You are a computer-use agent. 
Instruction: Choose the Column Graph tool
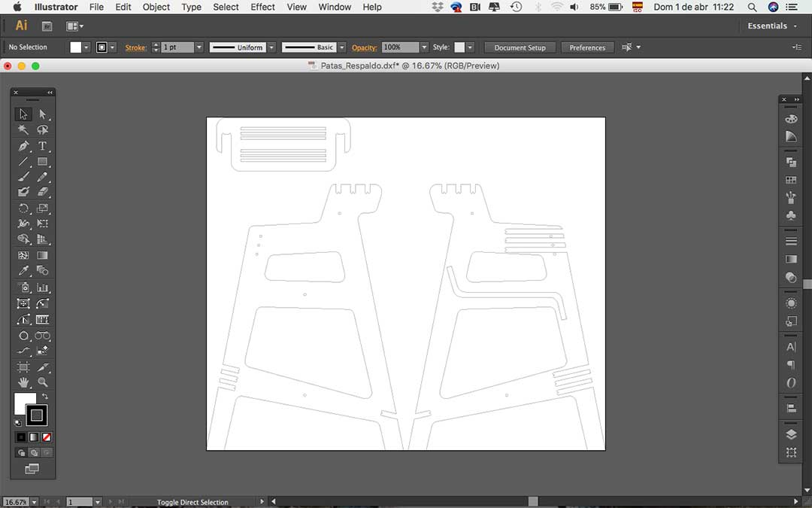(x=42, y=287)
